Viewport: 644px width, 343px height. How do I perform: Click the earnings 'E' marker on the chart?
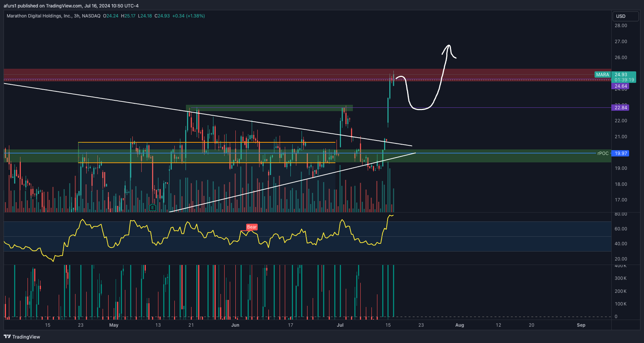click(152, 207)
